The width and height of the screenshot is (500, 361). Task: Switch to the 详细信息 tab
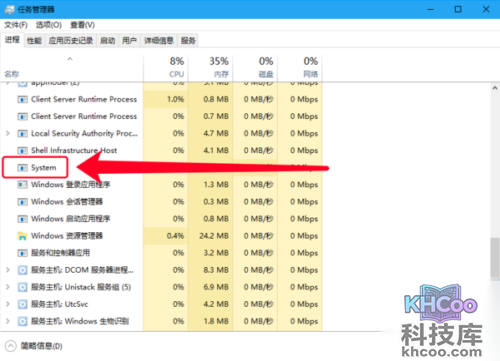click(x=159, y=41)
